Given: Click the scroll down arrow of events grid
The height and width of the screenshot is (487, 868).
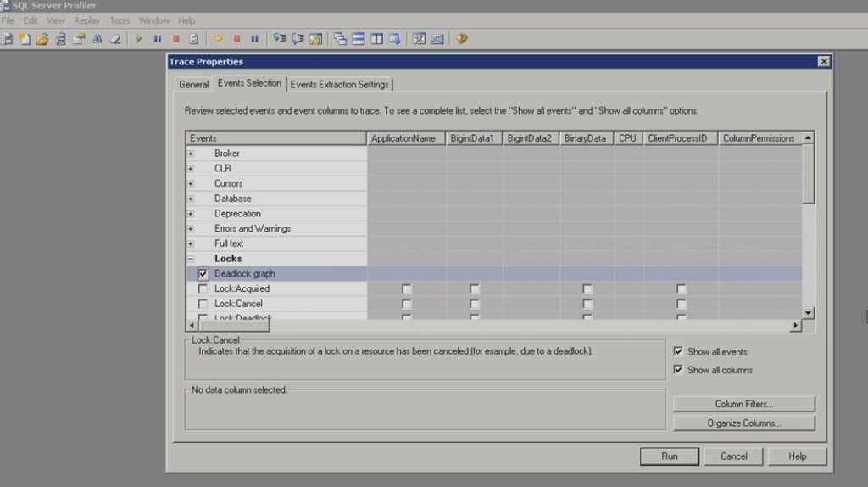Looking at the screenshot, I should pyautogui.click(x=808, y=313).
